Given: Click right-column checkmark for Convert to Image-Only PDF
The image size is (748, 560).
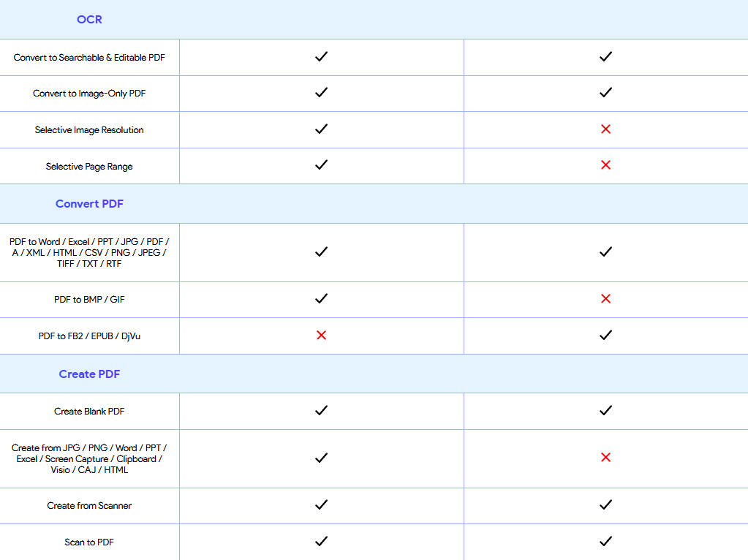Looking at the screenshot, I should tap(606, 93).
